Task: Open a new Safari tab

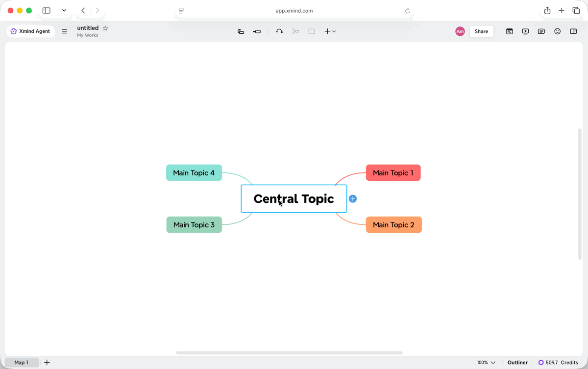Action: pyautogui.click(x=562, y=10)
